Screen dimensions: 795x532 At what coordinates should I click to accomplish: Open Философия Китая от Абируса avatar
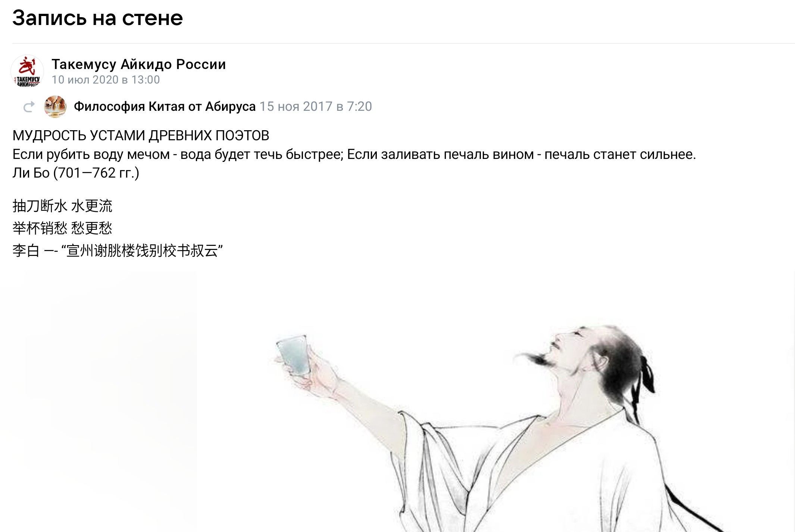55,107
